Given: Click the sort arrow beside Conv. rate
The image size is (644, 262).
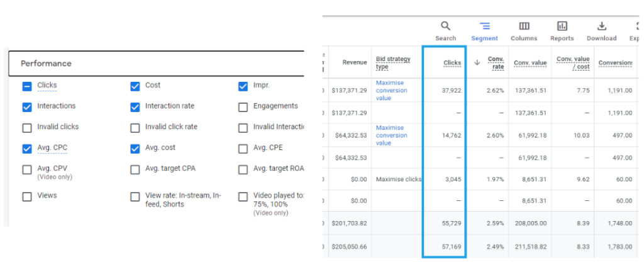Looking at the screenshot, I should click(x=477, y=62).
